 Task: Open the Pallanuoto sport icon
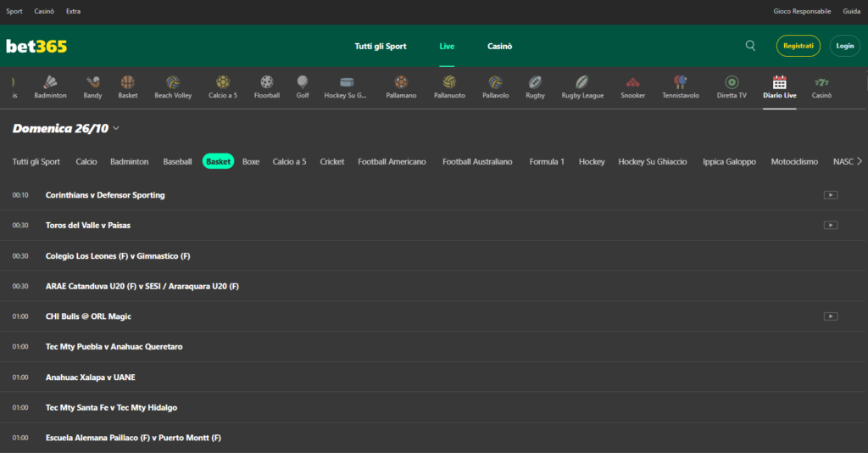tap(449, 83)
